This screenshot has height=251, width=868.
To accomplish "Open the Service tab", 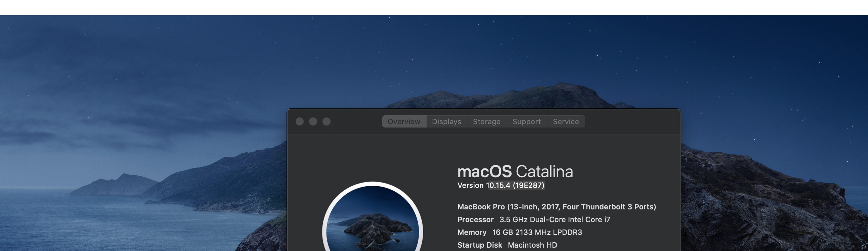I will 566,121.
